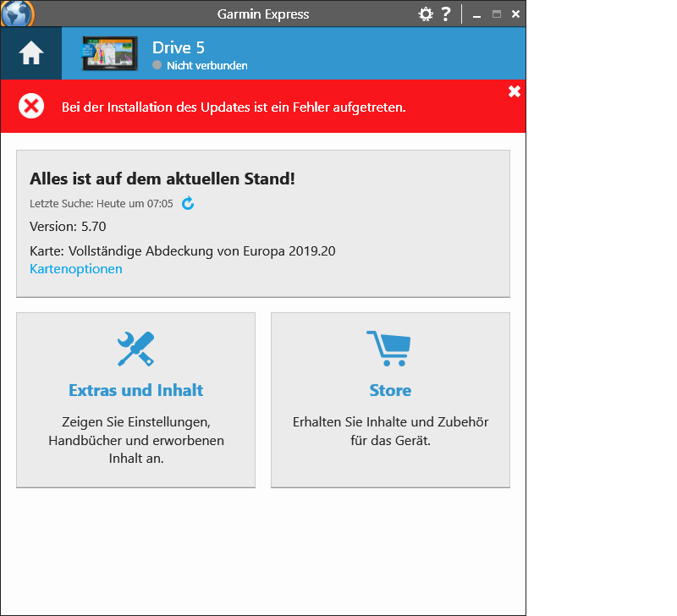This screenshot has width=677, height=616.
Task: Go to the home screen icon
Action: pyautogui.click(x=31, y=53)
